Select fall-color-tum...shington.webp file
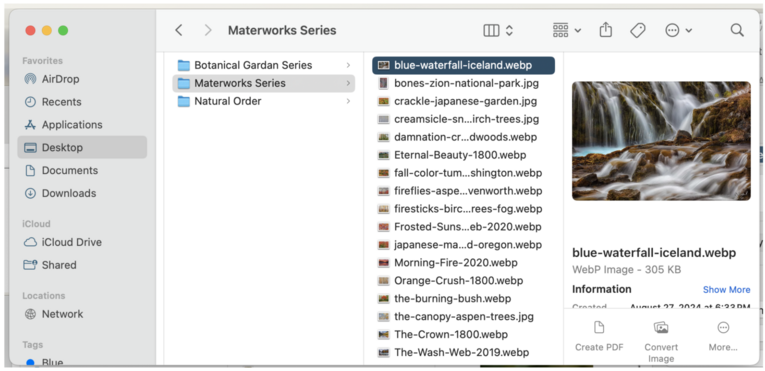The width and height of the screenshot is (765, 371). (463, 173)
